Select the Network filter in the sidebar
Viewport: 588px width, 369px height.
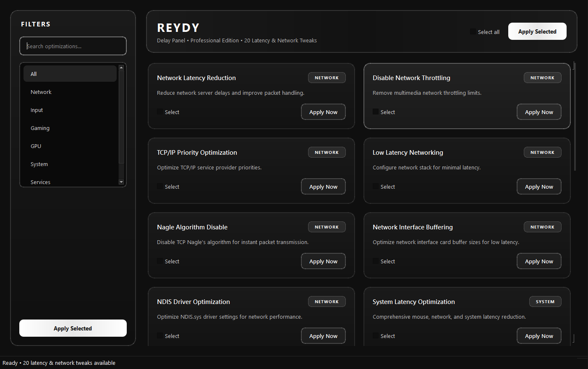point(41,92)
